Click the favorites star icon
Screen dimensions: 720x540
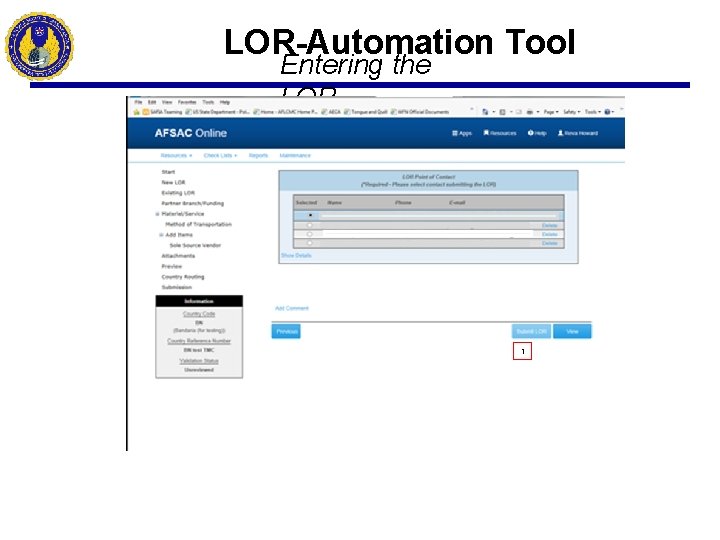coord(137,112)
